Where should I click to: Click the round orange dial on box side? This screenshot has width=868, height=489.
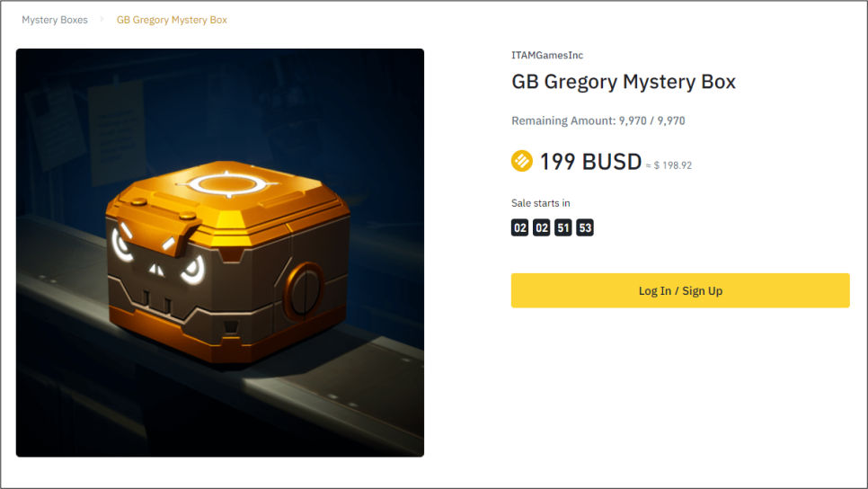pyautogui.click(x=304, y=291)
